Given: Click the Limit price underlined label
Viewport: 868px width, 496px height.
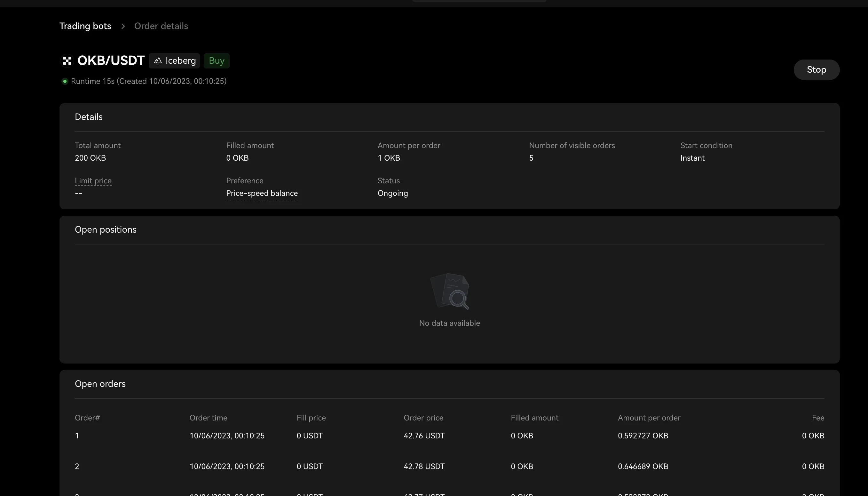Looking at the screenshot, I should pyautogui.click(x=93, y=180).
